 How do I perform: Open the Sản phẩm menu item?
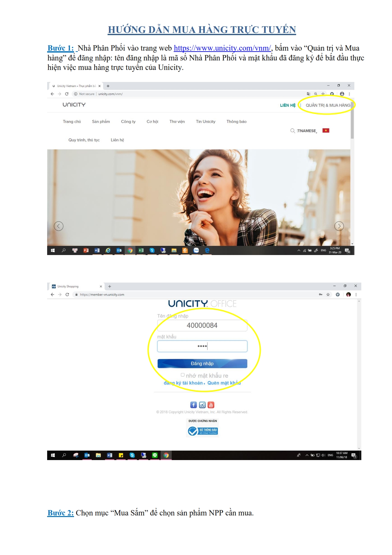[x=101, y=122]
